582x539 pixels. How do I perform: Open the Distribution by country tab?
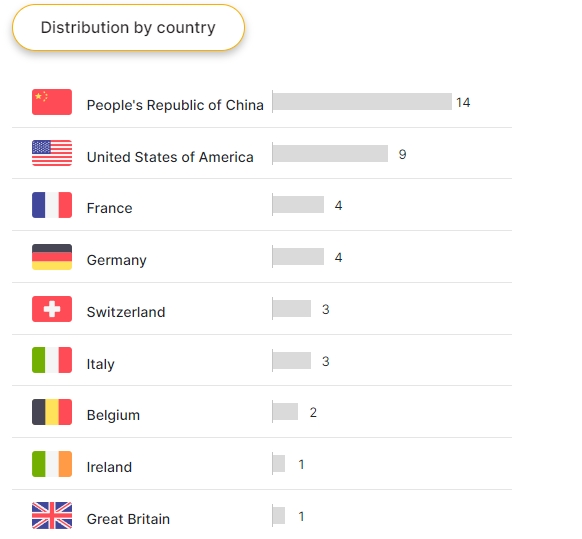pos(128,27)
